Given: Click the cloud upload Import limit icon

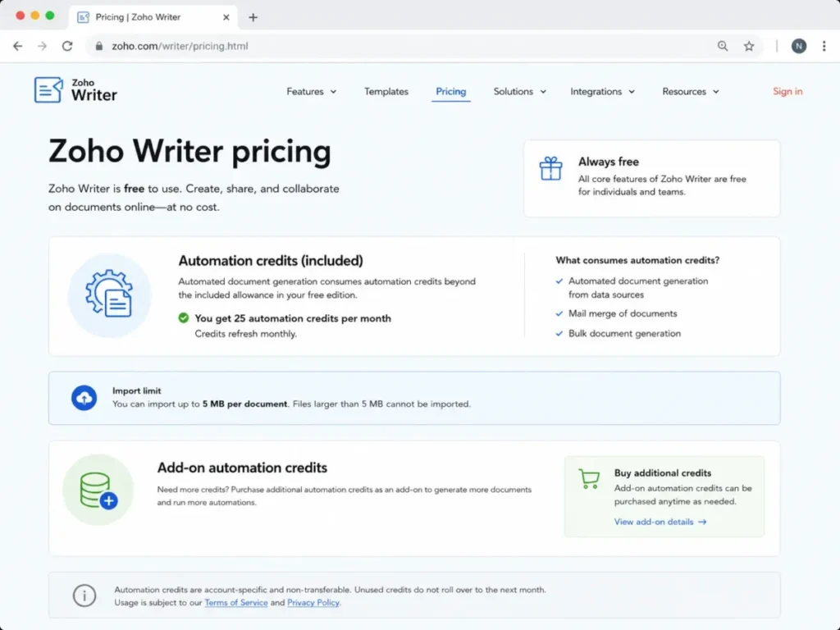Looking at the screenshot, I should (84, 398).
